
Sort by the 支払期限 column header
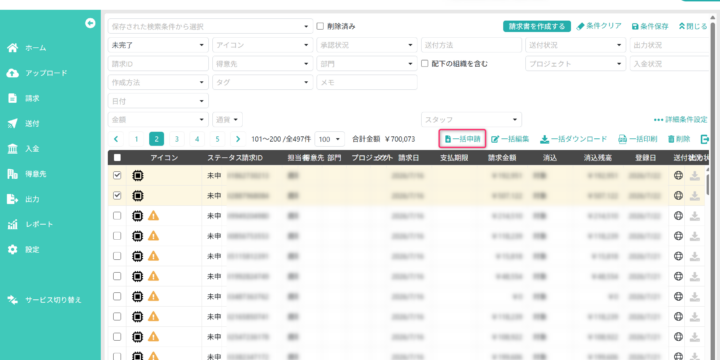[454, 158]
